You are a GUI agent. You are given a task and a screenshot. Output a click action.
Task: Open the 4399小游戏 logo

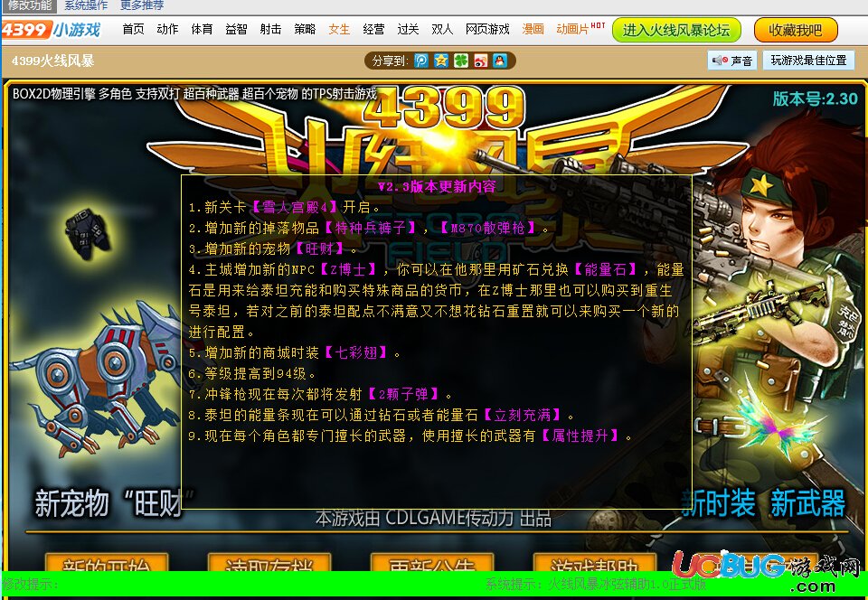coord(51,29)
